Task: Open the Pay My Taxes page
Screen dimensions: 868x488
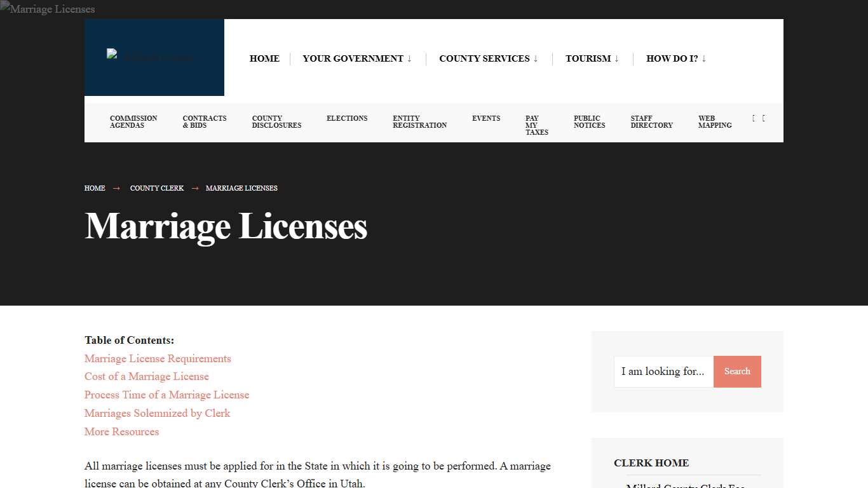Action: point(536,125)
